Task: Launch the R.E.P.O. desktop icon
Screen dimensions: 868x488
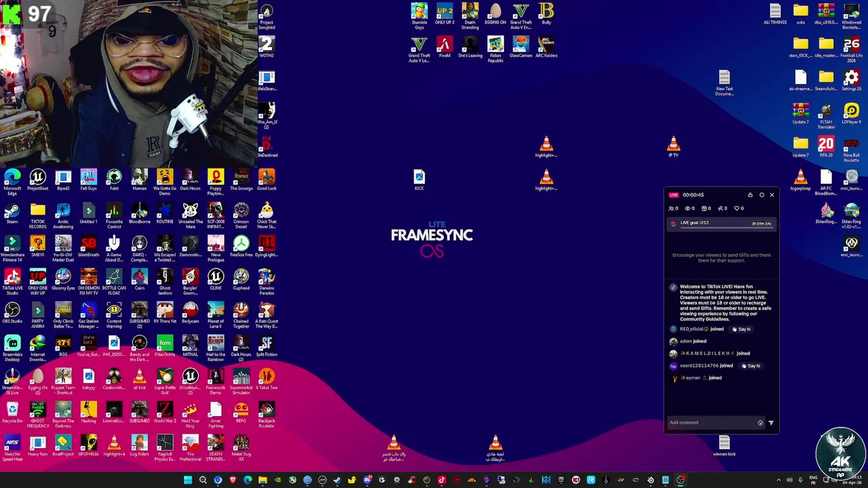Action: (241, 412)
